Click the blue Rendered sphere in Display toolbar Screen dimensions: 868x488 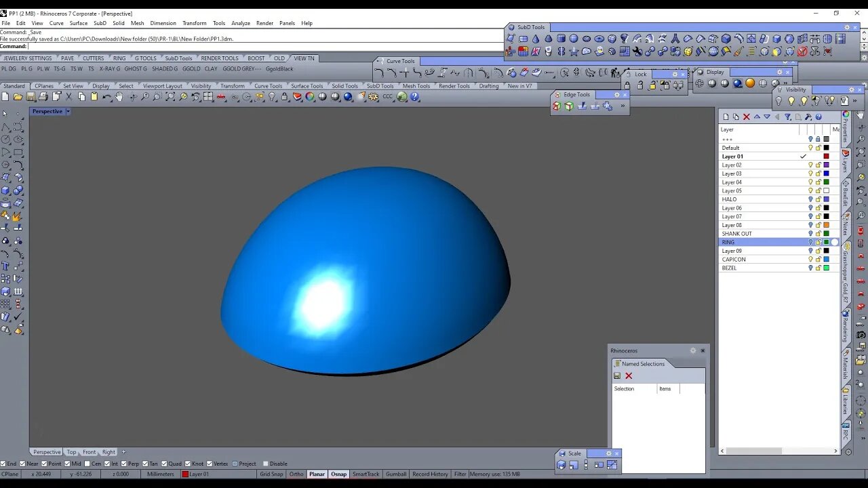tap(737, 83)
